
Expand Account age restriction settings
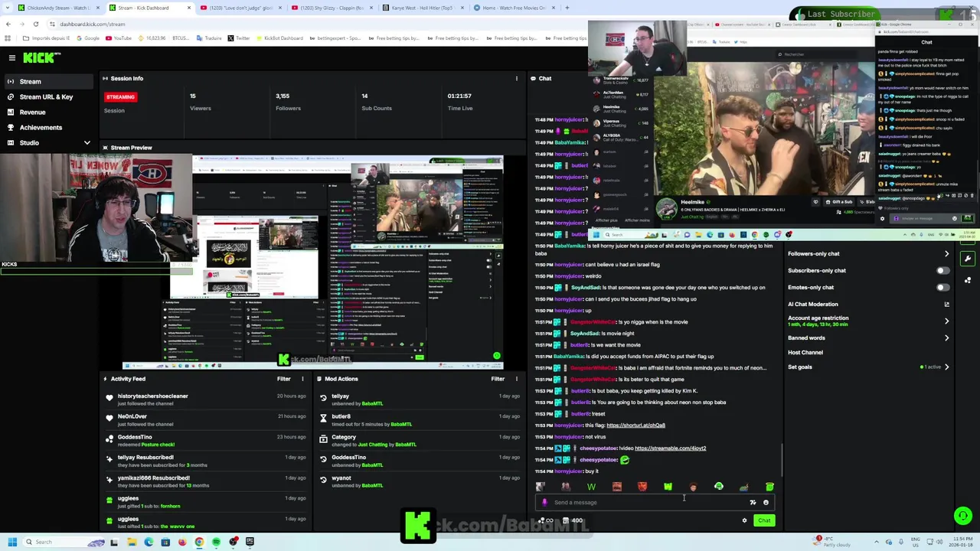point(946,321)
